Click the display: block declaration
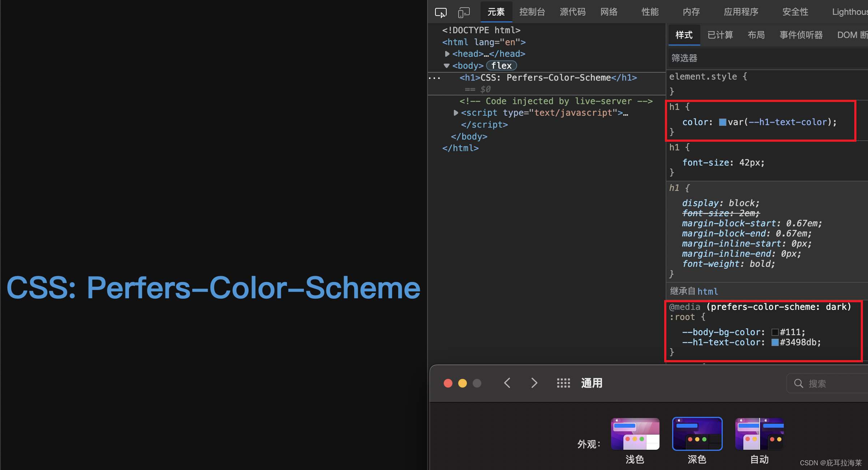 [721, 203]
